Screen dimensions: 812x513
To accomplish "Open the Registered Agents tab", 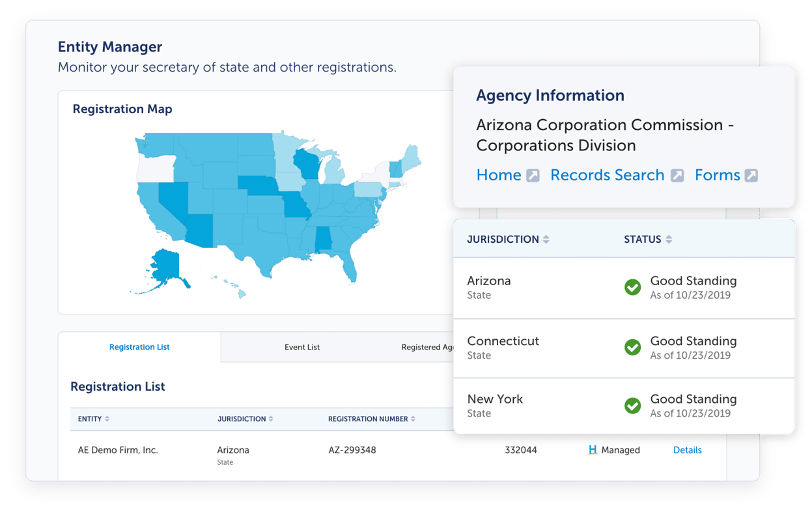I will 426,347.
